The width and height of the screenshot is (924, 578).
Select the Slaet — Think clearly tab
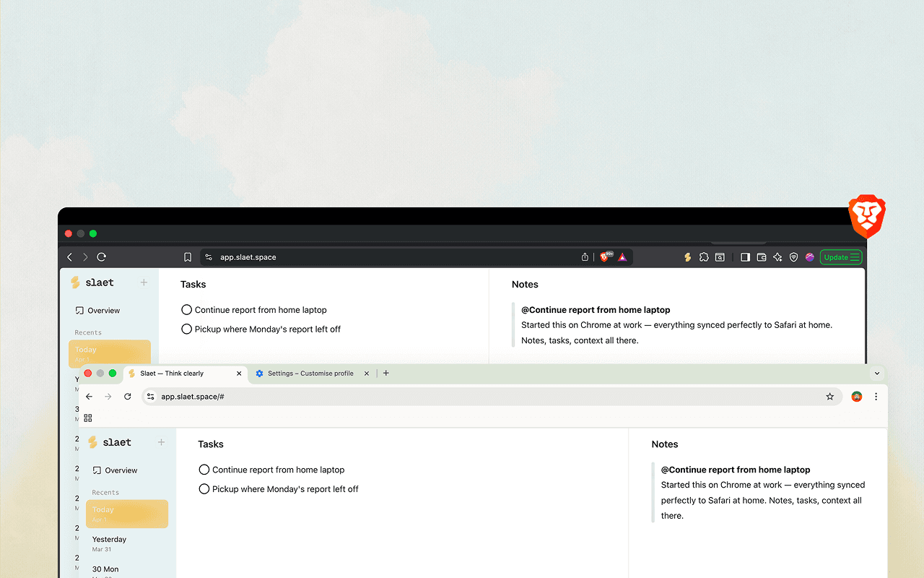(180, 374)
